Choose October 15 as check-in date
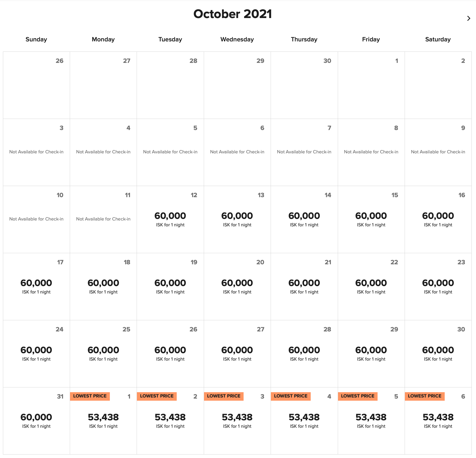Viewport: 476px width, 458px height. point(371,220)
